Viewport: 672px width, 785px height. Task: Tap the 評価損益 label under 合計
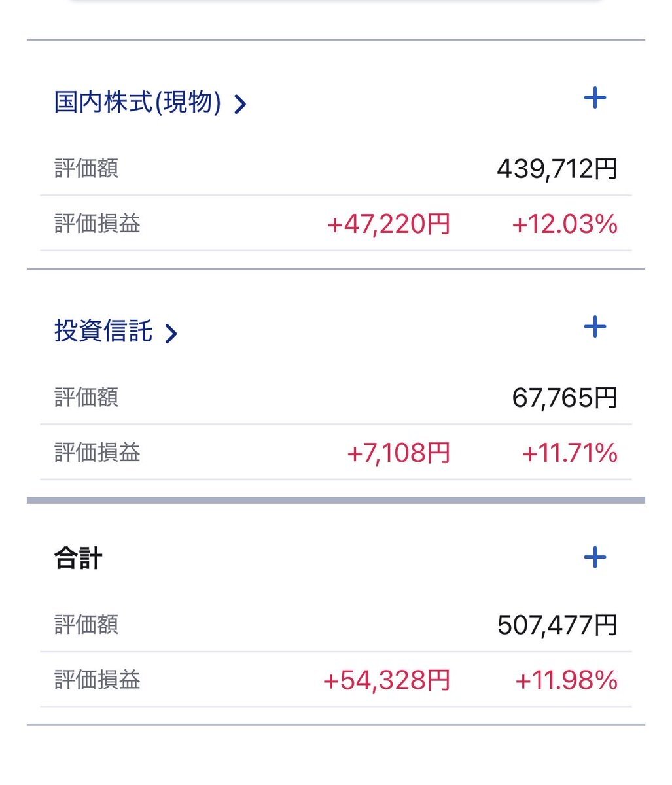(x=97, y=680)
